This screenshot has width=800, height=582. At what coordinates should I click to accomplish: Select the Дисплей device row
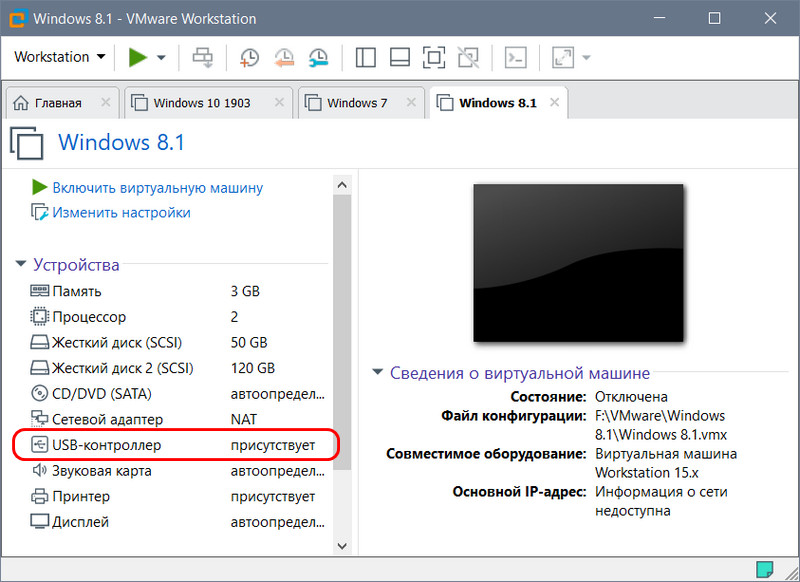pyautogui.click(x=178, y=522)
